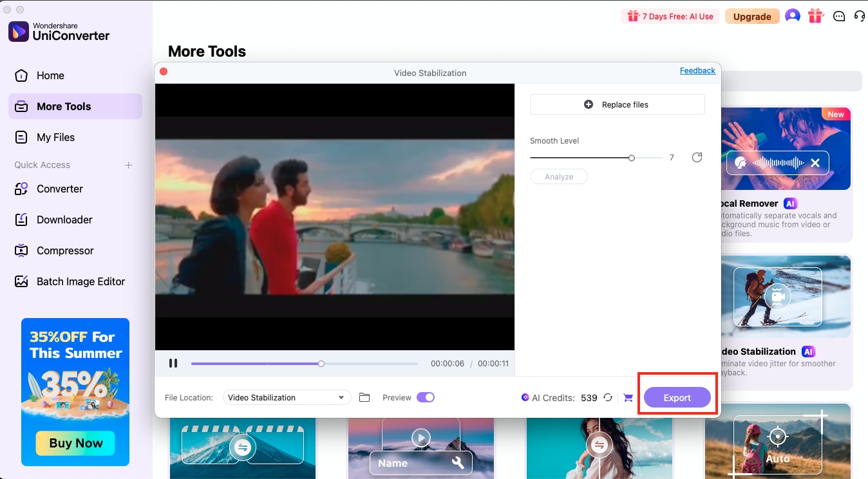The image size is (868, 479).
Task: Click the 35% OFF summer promo banner
Action: 75,391
